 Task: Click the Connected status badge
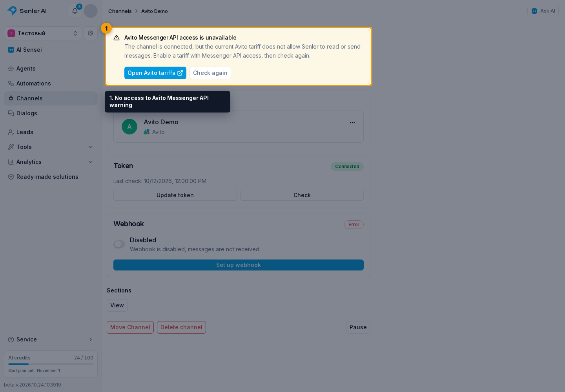pos(347,167)
